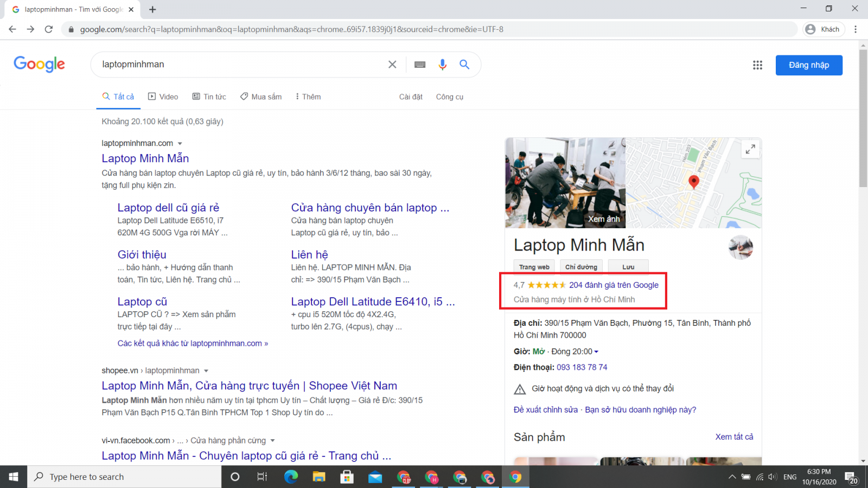Open Cortana circle on the taskbar
The width and height of the screenshot is (868, 488).
coord(235,477)
